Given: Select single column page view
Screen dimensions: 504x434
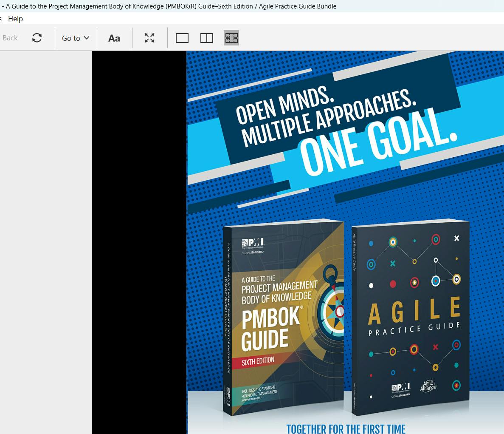Looking at the screenshot, I should click(x=182, y=38).
